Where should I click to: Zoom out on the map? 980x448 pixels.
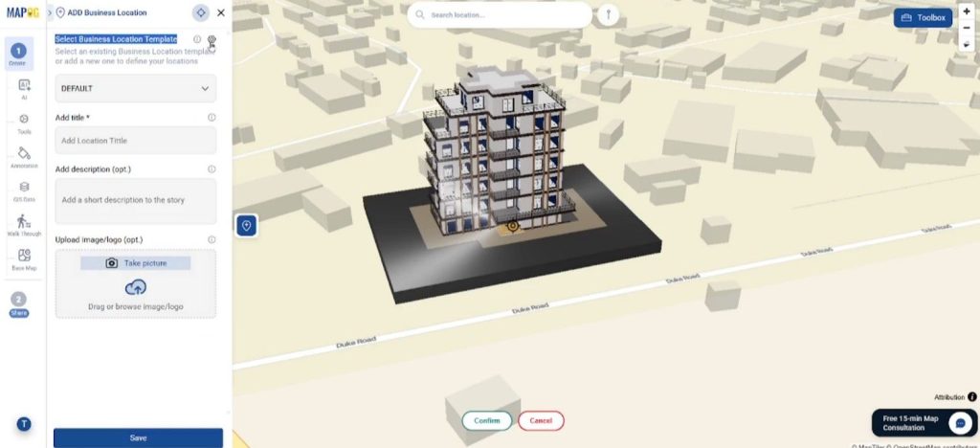click(x=967, y=28)
